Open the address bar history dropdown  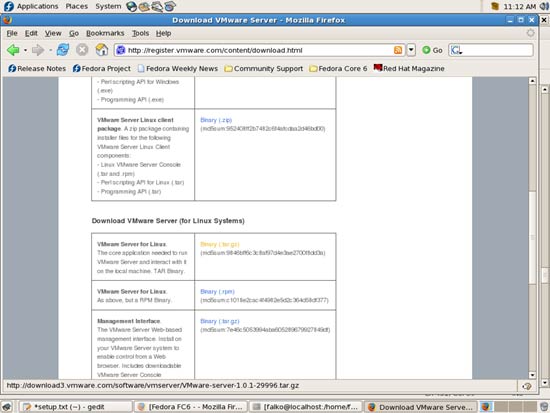[x=411, y=50]
